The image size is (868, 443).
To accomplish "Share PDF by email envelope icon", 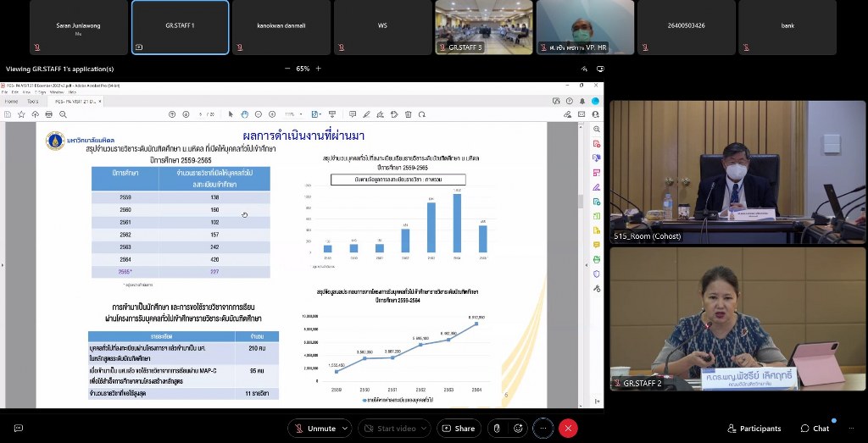I will coord(581,114).
